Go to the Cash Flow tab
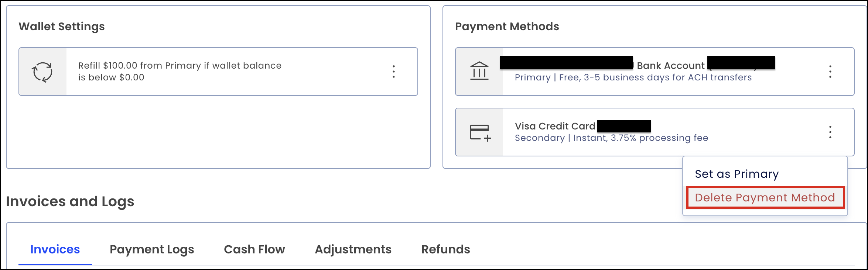The height and width of the screenshot is (270, 868). click(254, 250)
